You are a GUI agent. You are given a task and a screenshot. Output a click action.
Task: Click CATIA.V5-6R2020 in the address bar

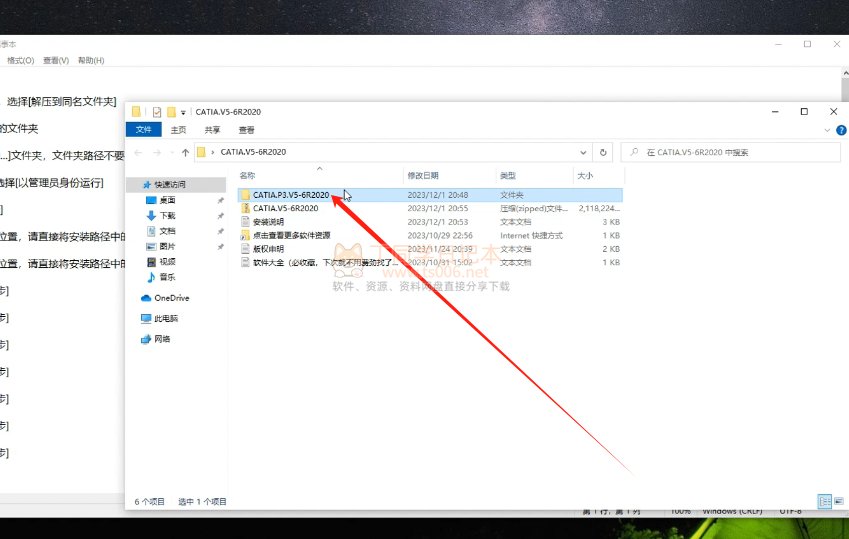click(x=253, y=152)
